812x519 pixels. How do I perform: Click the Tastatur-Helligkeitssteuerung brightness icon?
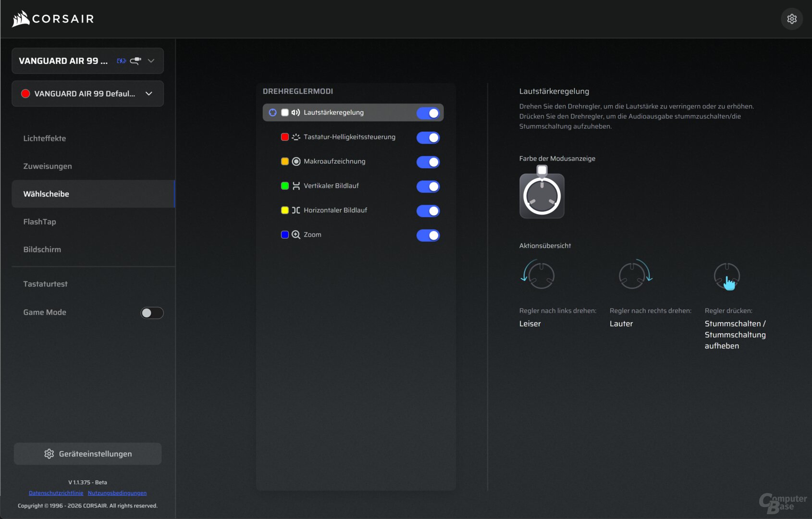[x=295, y=137]
